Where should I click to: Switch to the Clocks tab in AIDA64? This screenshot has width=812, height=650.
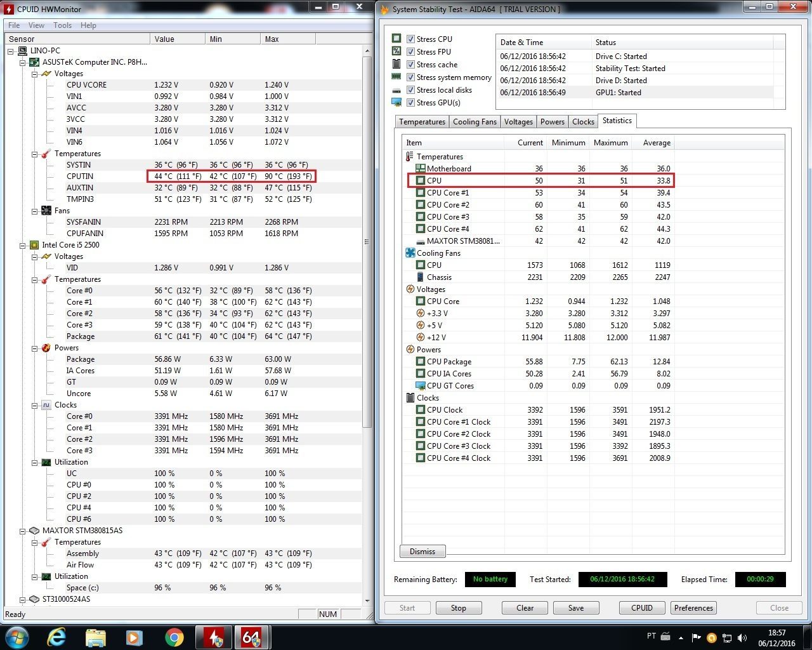pyautogui.click(x=583, y=122)
